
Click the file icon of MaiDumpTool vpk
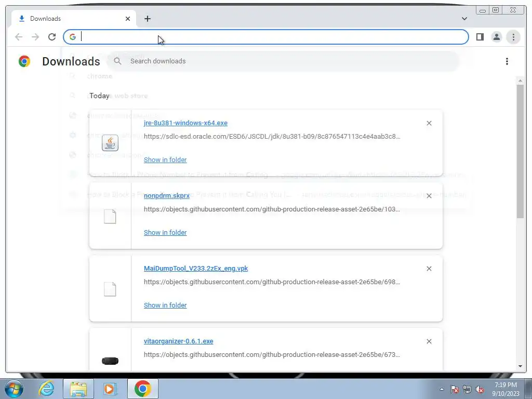pos(110,289)
